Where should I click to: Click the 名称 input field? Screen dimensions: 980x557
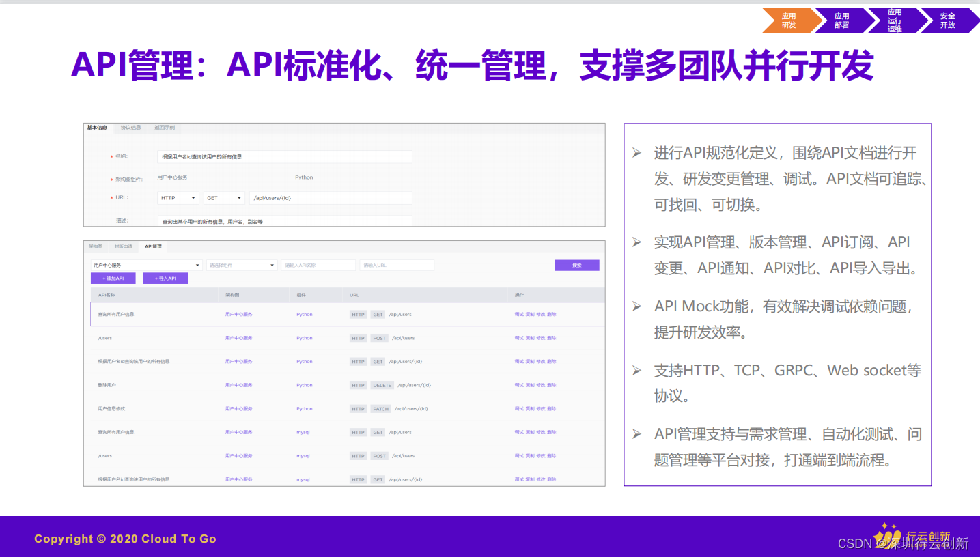284,157
